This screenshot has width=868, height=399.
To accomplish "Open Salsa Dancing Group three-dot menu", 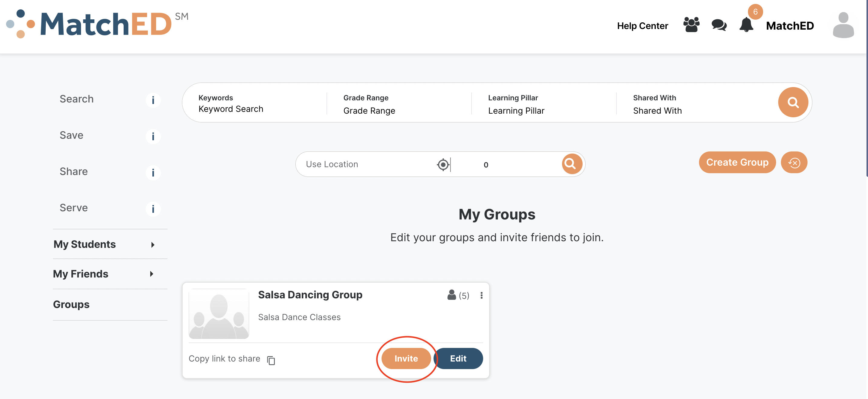I will click(x=481, y=295).
